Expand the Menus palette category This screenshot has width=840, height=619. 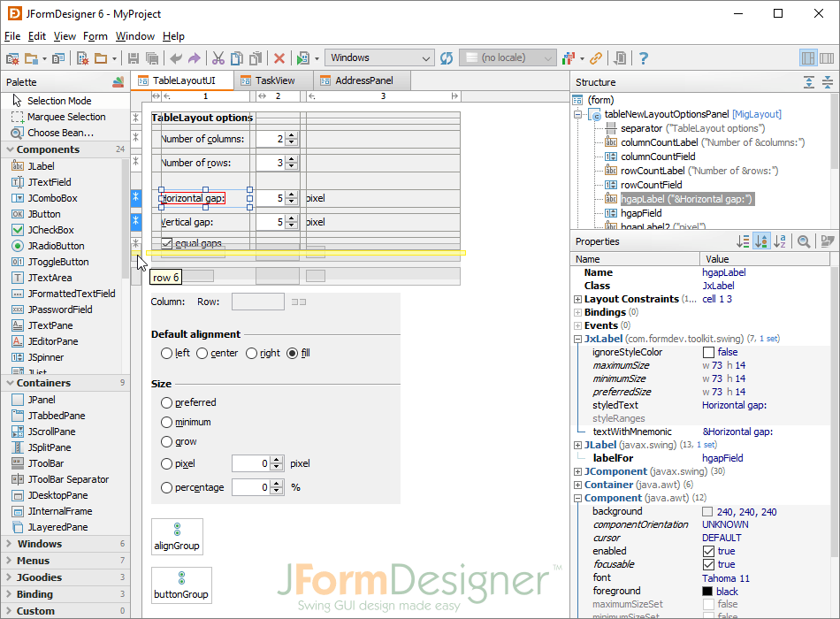pyautogui.click(x=9, y=561)
